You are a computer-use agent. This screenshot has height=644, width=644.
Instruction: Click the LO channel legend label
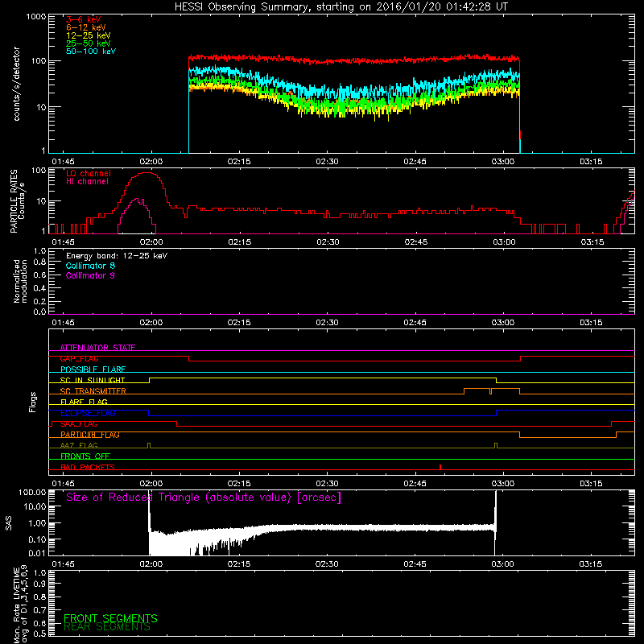(89, 173)
